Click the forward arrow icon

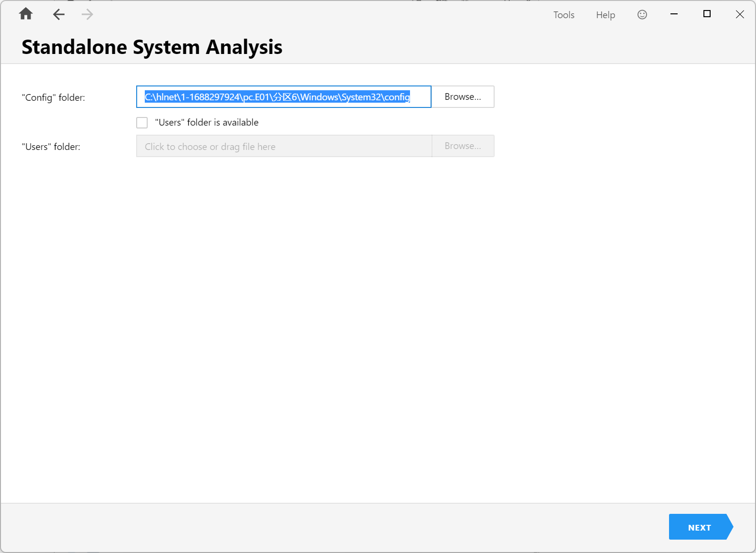pyautogui.click(x=87, y=15)
